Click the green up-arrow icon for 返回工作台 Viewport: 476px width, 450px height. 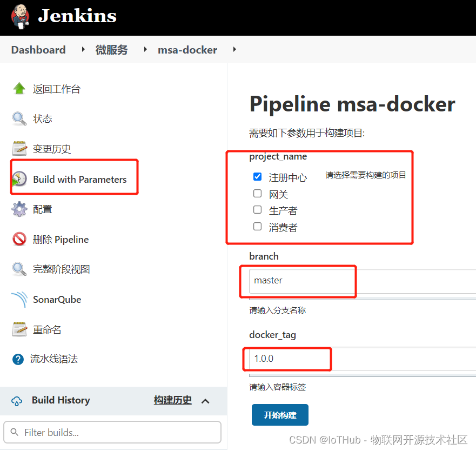click(x=19, y=88)
